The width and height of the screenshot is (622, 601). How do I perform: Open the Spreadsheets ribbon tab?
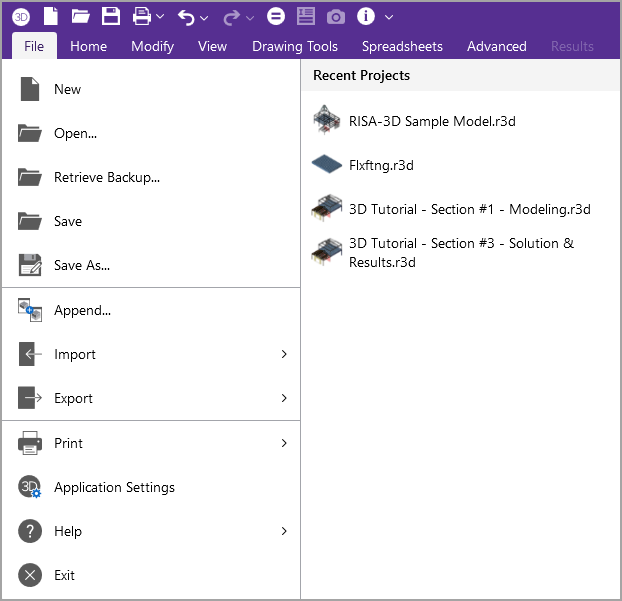point(402,46)
